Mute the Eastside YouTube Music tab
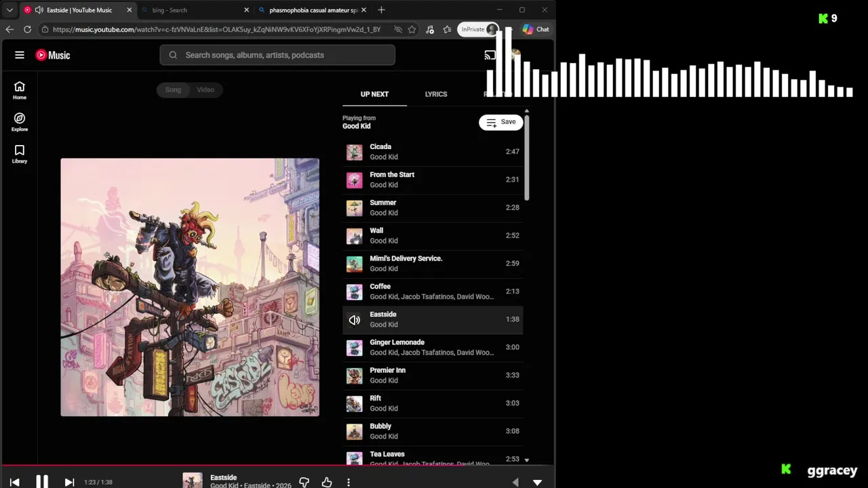Screen dimensions: 868x488 pos(39,10)
